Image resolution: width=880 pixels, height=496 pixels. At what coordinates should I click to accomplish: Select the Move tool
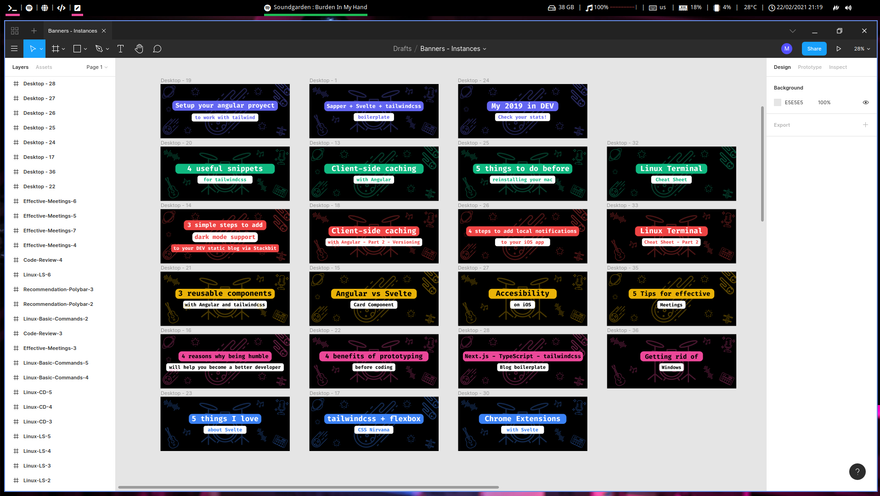click(33, 48)
